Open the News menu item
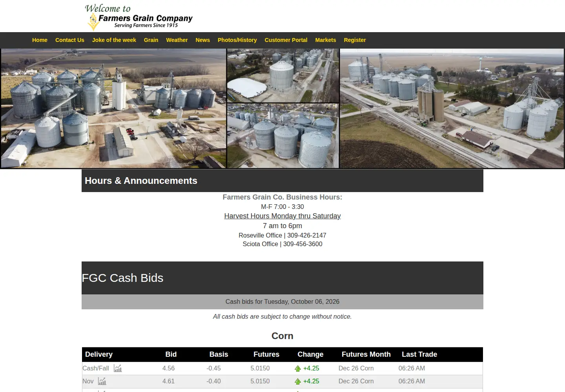Image resolution: width=565 pixels, height=392 pixels. click(203, 40)
